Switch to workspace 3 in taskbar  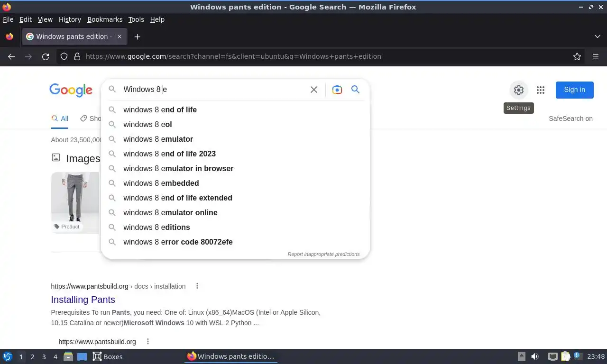44,356
